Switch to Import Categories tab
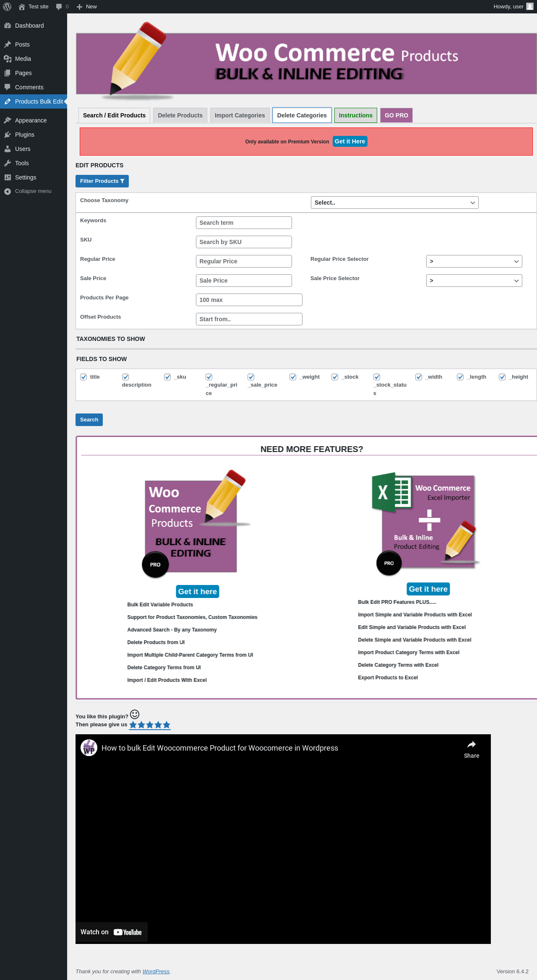This screenshot has width=537, height=980. click(240, 115)
